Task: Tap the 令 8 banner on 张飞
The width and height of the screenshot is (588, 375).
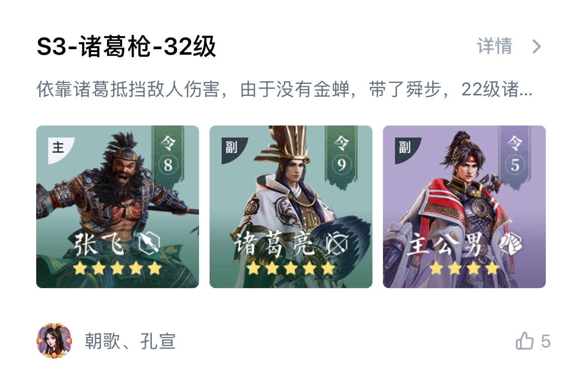Action: tap(168, 154)
